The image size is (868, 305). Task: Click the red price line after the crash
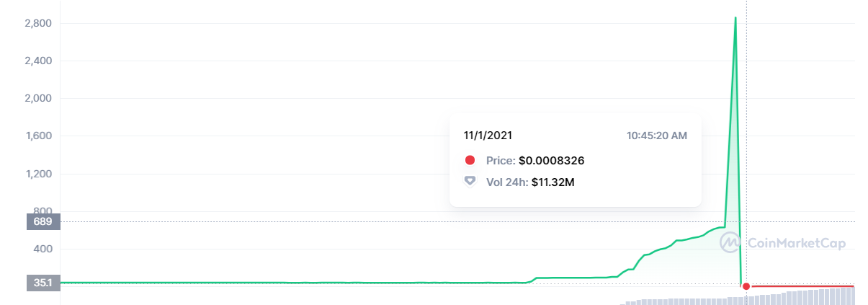800,286
